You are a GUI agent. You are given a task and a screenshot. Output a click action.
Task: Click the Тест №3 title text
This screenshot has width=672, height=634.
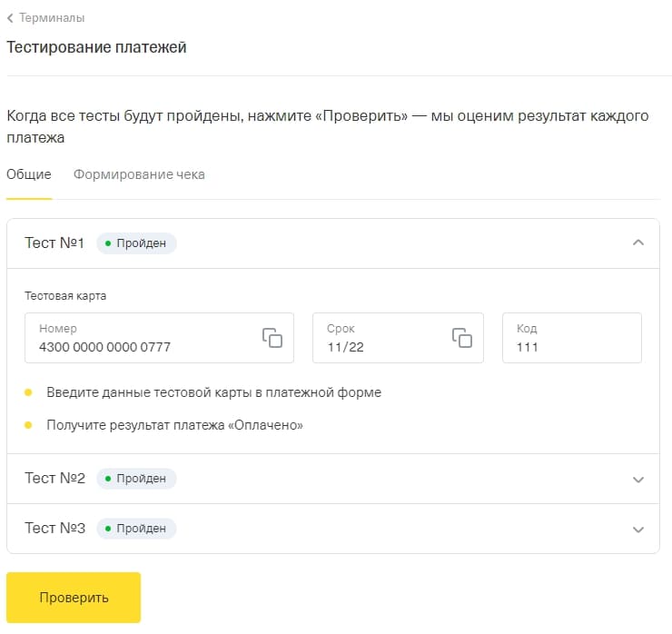(x=54, y=529)
